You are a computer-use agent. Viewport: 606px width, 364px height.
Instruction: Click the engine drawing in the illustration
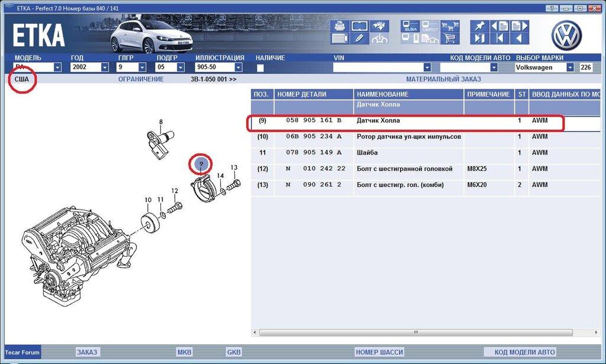tap(79, 257)
